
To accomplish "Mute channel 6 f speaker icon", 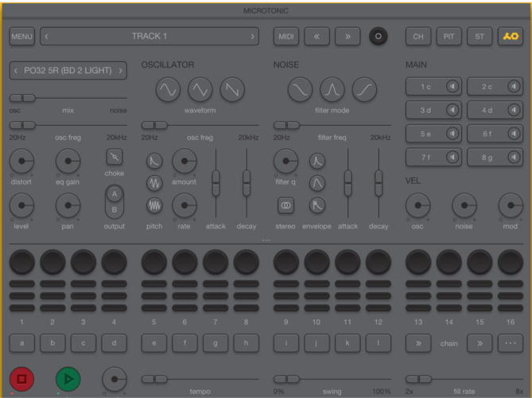I will (x=514, y=134).
